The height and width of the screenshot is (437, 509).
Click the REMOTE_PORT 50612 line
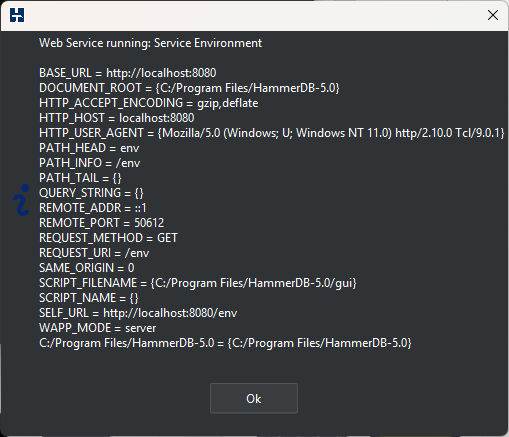(102, 223)
